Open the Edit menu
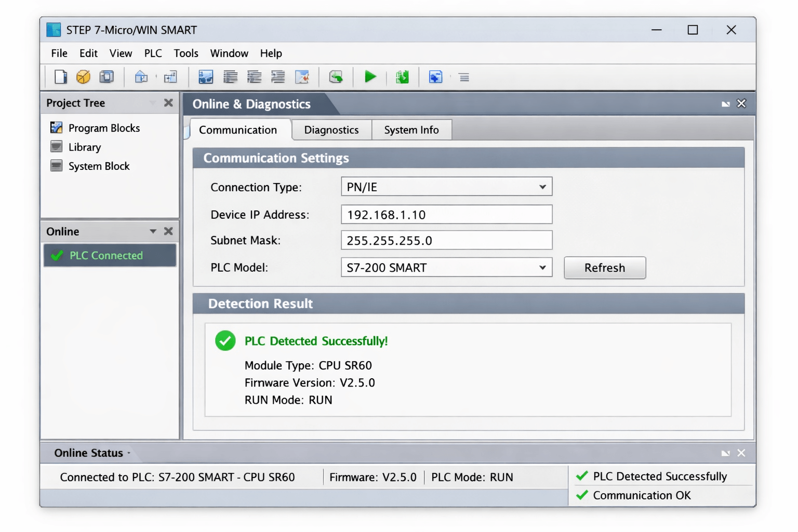798x532 pixels. tap(88, 53)
